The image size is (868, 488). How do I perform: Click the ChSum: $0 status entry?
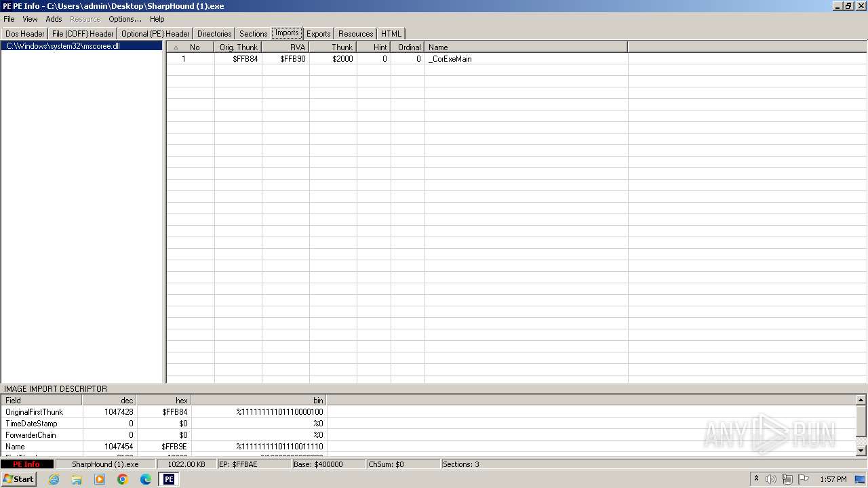(403, 464)
